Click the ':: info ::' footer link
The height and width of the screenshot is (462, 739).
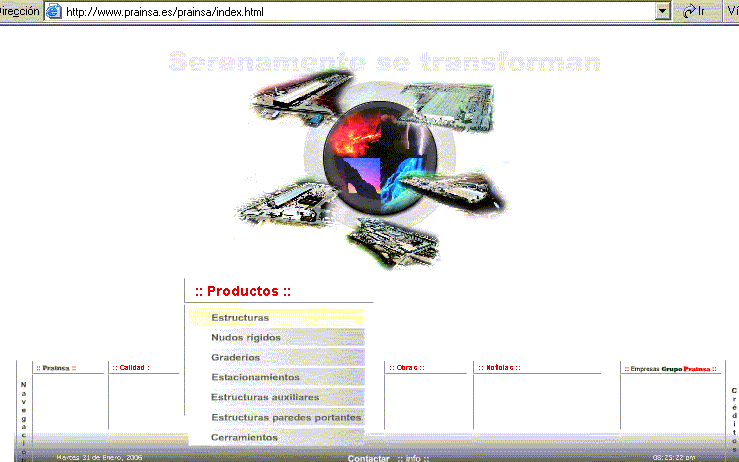pyautogui.click(x=413, y=458)
